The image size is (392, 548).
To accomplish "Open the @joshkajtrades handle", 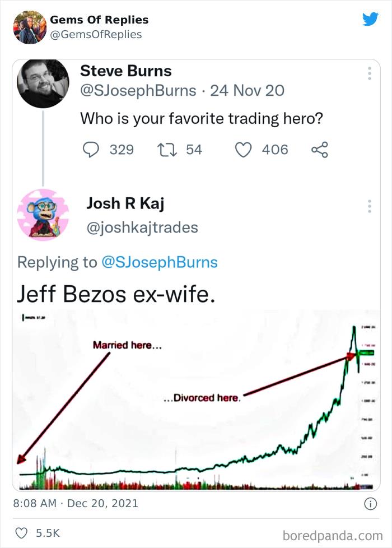I will [142, 227].
